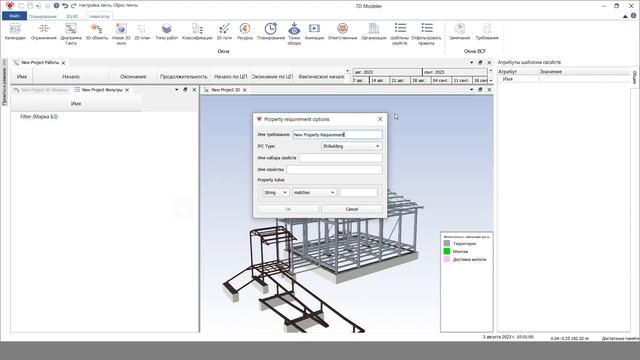Viewport: 640px width, 360px height.
Task: Click the Продолжительность column header
Action: pos(183,76)
